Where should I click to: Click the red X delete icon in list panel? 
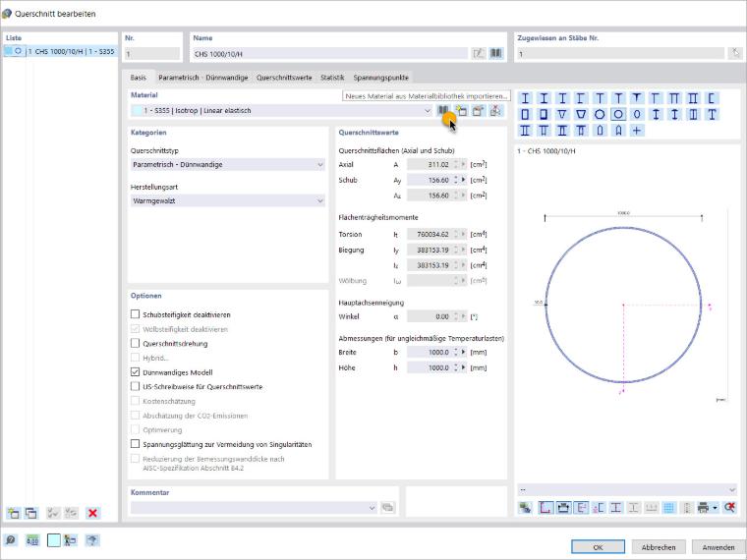point(92,513)
